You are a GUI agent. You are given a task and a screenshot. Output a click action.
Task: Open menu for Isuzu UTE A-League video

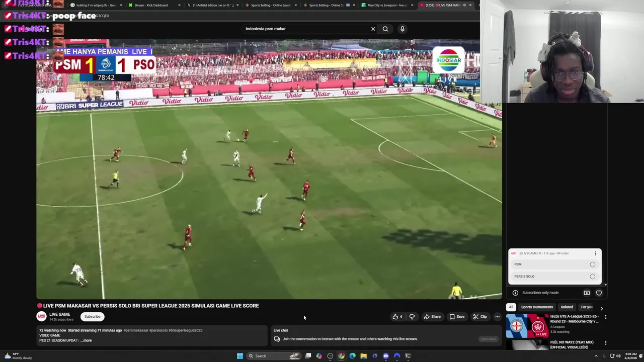pos(605,317)
